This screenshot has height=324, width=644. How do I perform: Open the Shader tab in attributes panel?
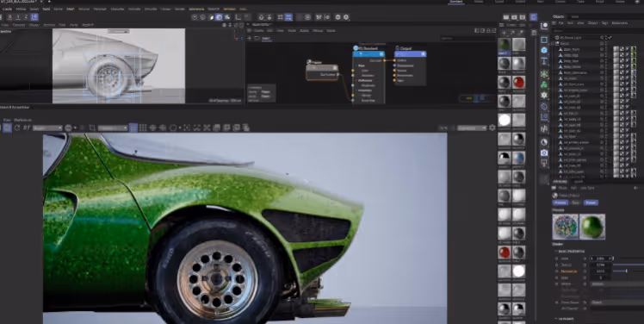(591, 202)
